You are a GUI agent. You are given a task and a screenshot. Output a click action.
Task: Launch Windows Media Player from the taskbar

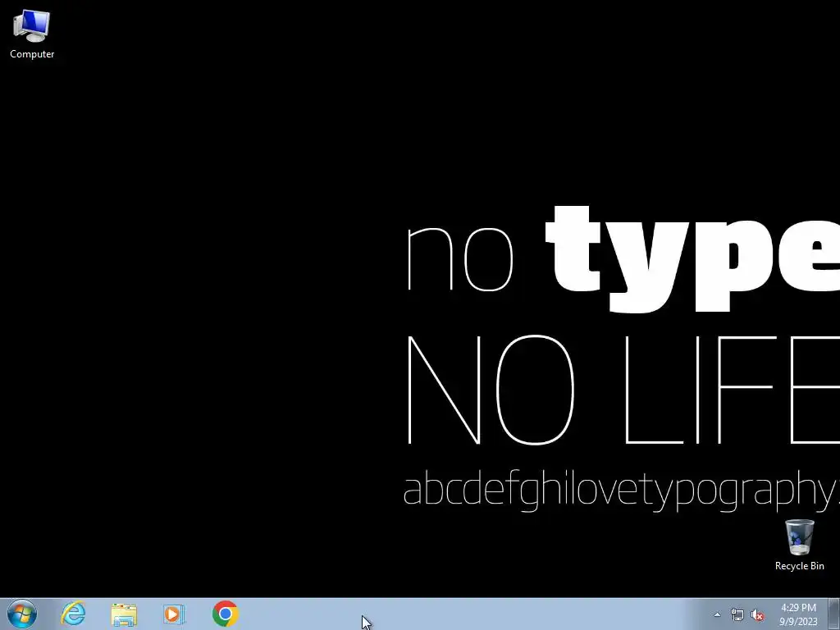(174, 614)
